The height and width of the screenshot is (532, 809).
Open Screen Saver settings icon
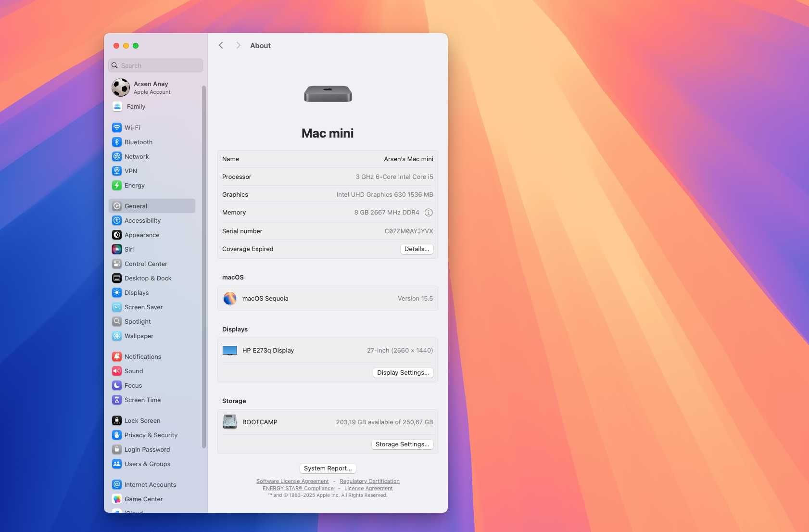point(117,307)
